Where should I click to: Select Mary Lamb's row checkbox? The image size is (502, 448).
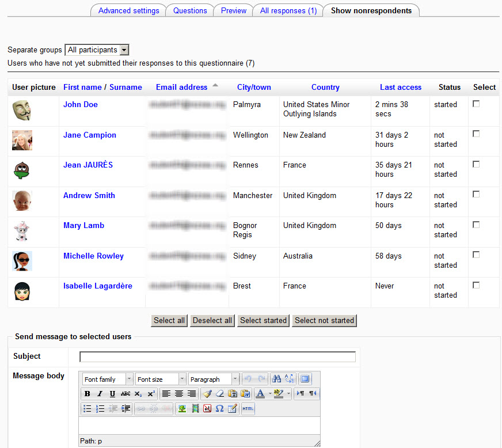tap(476, 225)
